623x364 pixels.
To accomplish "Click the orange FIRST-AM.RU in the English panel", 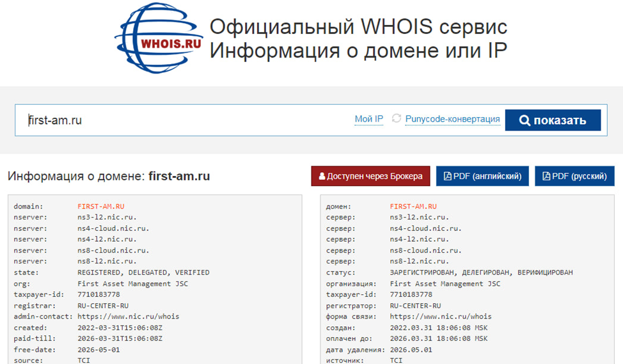I will pos(100,207).
